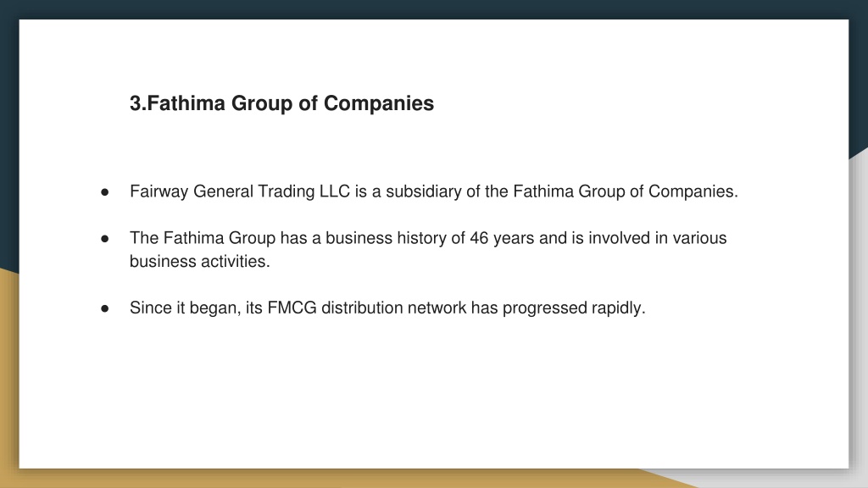This screenshot has height=488, width=868.
Task: Click 'LLC' in the first bullet line
Action: (x=334, y=191)
